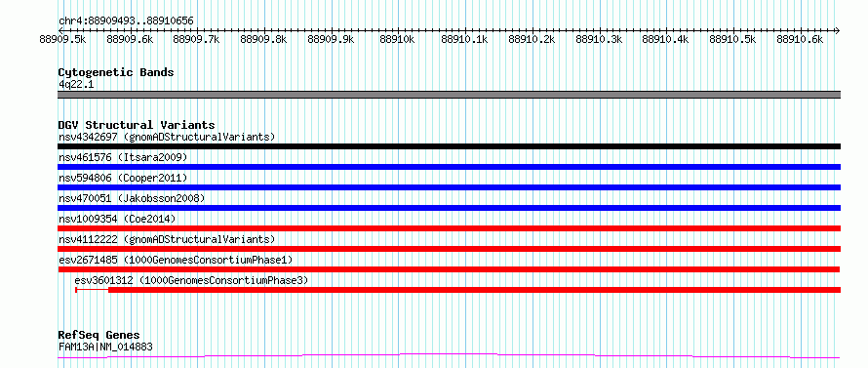The width and height of the screenshot is (868, 368).
Task: Open the FAM13A|NM_014883 gene label
Action: (105, 347)
